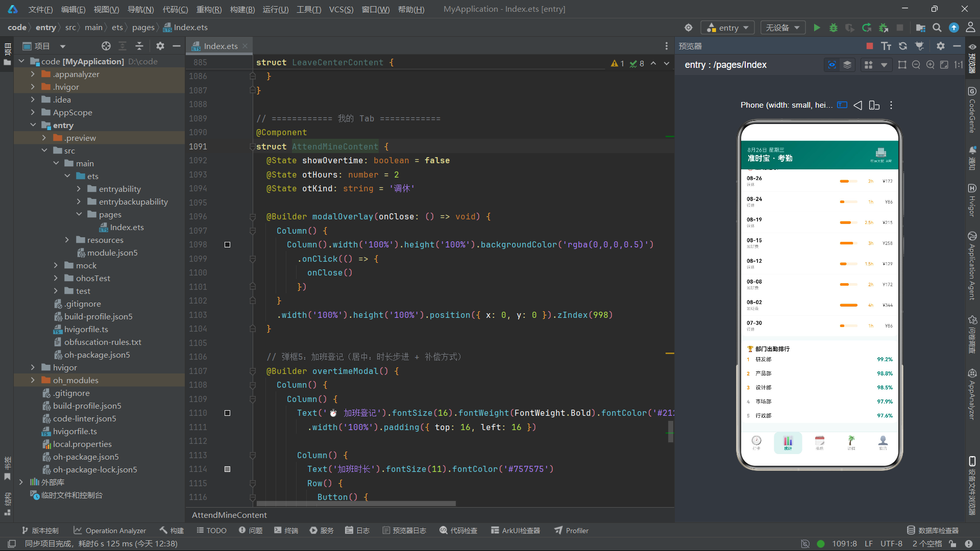Open the VCS(S) menu

(x=341, y=9)
